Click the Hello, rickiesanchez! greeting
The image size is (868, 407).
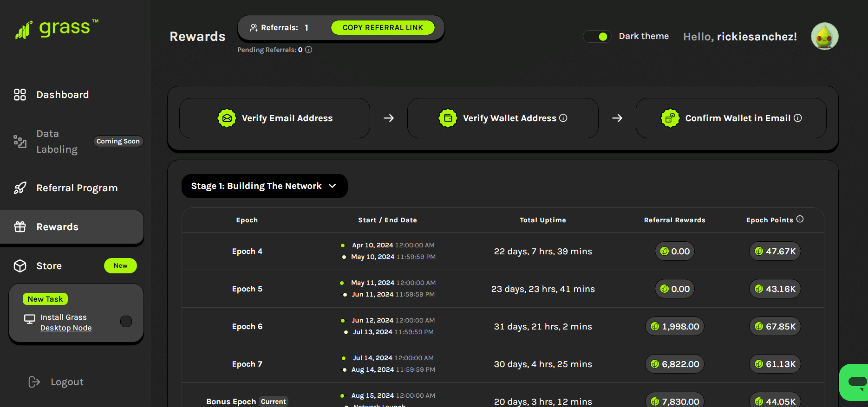[x=740, y=37]
